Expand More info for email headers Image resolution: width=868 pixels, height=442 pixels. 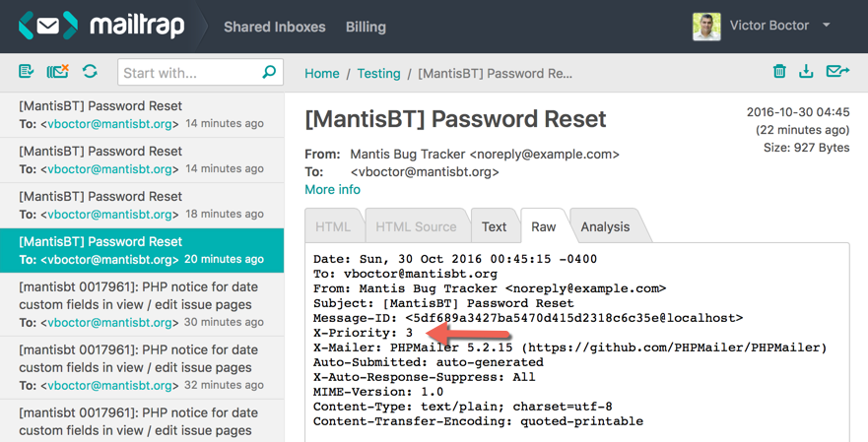[x=332, y=189]
